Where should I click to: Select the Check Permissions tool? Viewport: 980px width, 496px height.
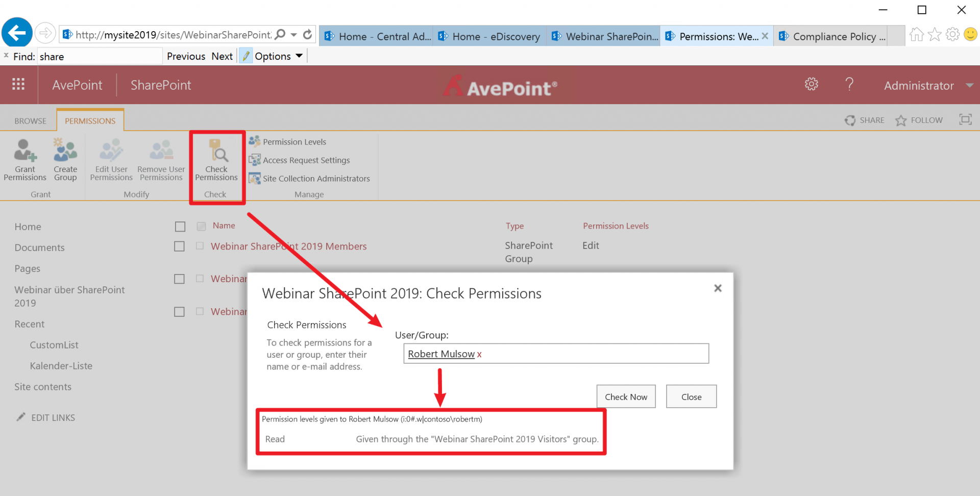coord(216,161)
